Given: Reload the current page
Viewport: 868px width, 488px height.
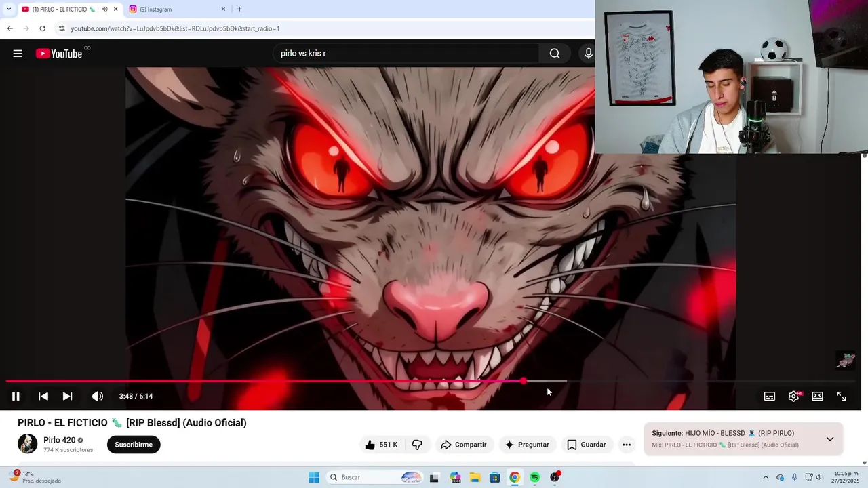Looking at the screenshot, I should [42, 28].
